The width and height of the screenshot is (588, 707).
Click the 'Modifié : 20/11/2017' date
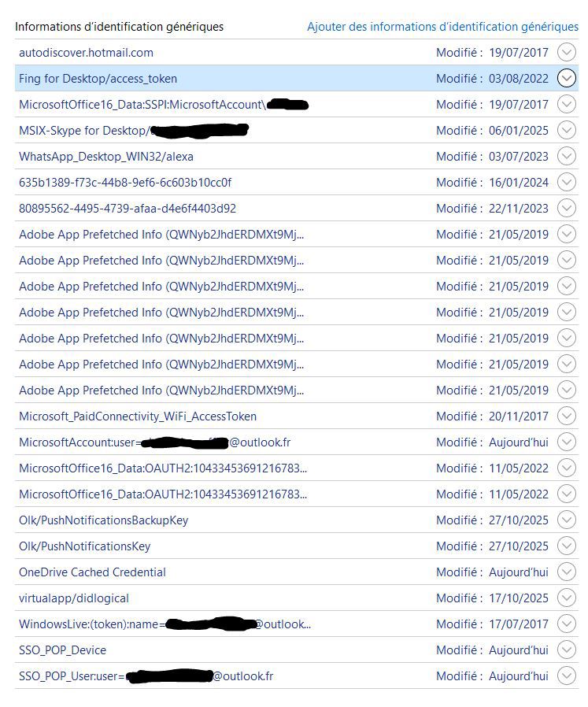(x=493, y=416)
